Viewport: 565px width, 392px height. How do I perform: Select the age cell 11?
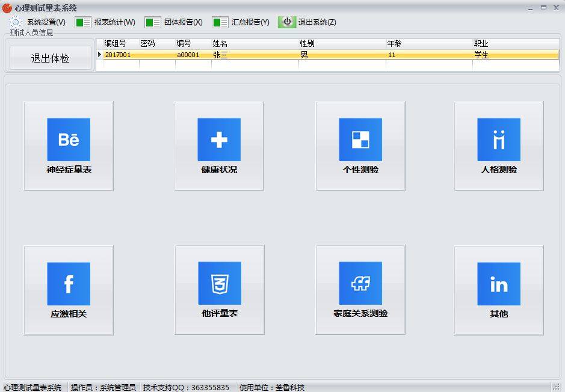pyautogui.click(x=430, y=55)
